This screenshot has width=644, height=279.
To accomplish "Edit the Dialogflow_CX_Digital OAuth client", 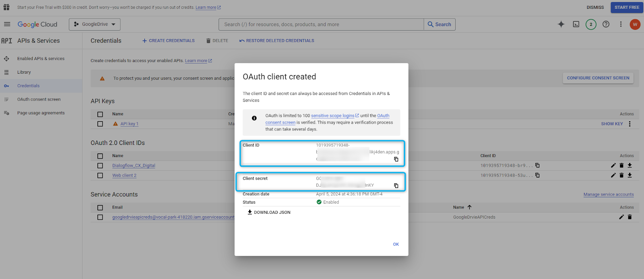I will 613,165.
